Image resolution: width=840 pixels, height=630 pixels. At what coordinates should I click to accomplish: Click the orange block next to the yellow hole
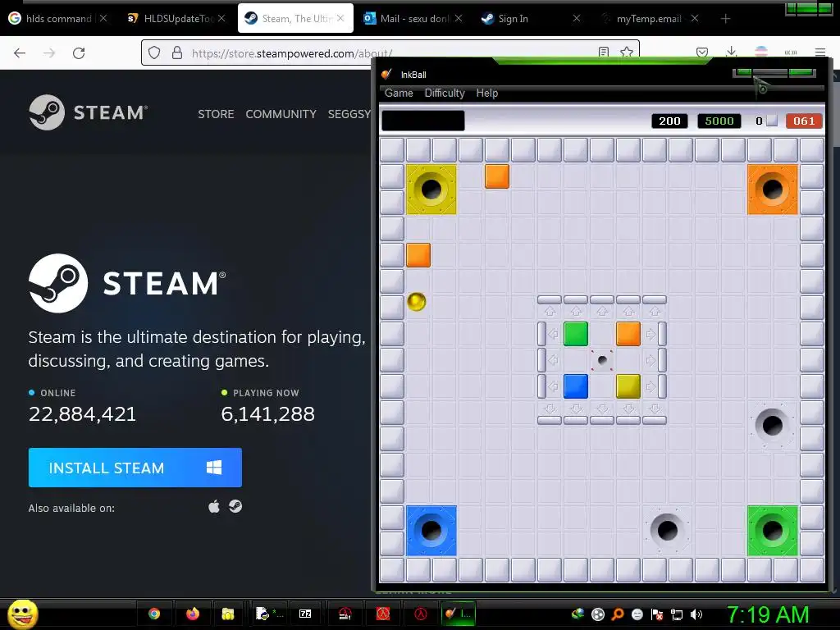[497, 176]
